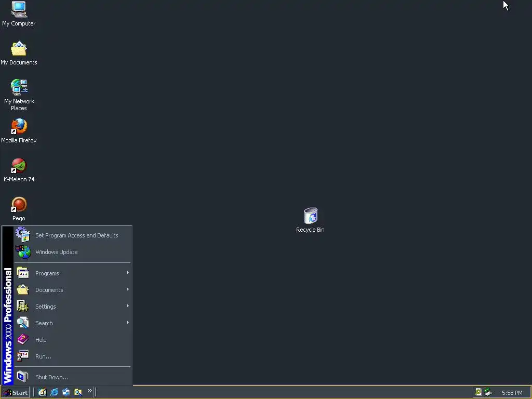The image size is (532, 399).
Task: Choose Shut Down... in the Start menu
Action: pyautogui.click(x=72, y=377)
